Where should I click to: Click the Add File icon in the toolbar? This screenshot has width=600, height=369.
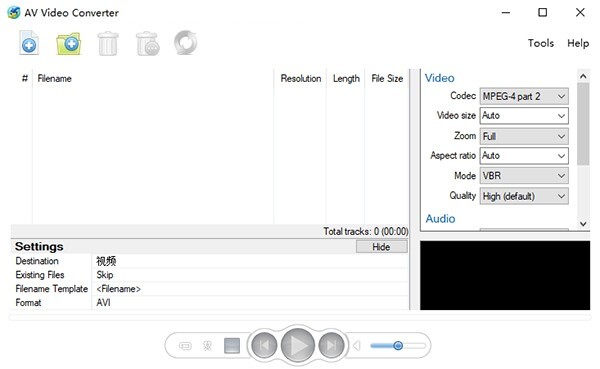(29, 43)
